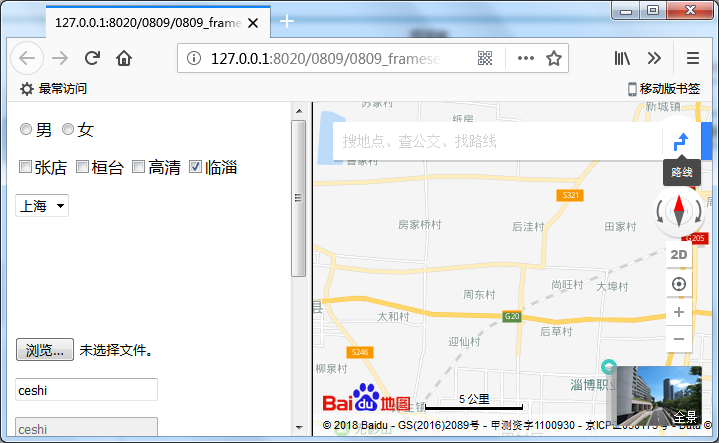The image size is (719, 443).
Task: Select the 127.0.0.1:8020 tab
Action: point(158,23)
